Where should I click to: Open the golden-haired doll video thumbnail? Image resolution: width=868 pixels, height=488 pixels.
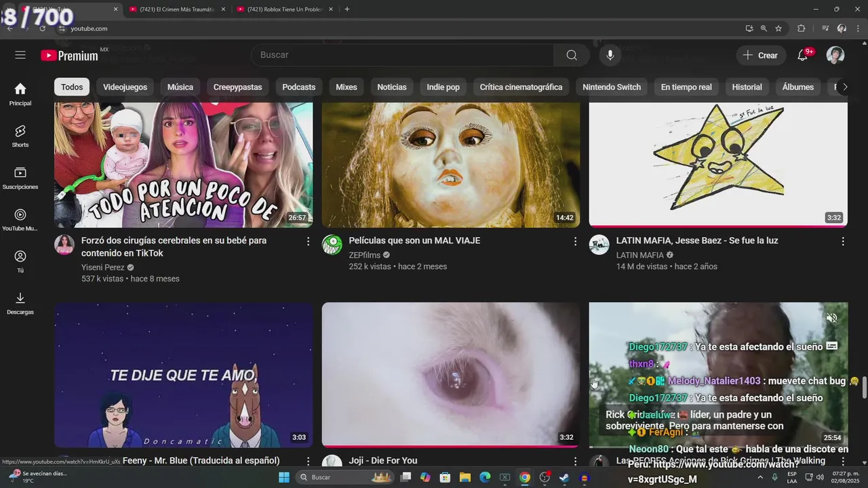[451, 165]
